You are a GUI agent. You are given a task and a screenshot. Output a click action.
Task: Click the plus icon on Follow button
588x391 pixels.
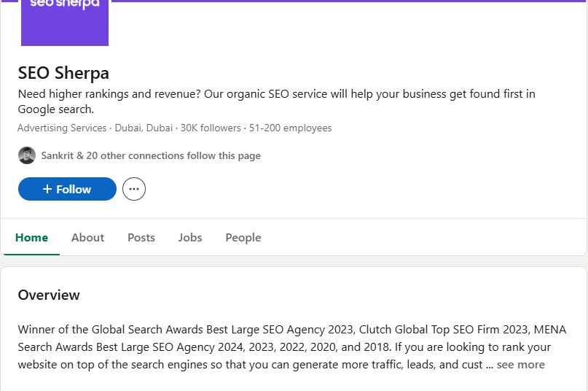(x=47, y=189)
